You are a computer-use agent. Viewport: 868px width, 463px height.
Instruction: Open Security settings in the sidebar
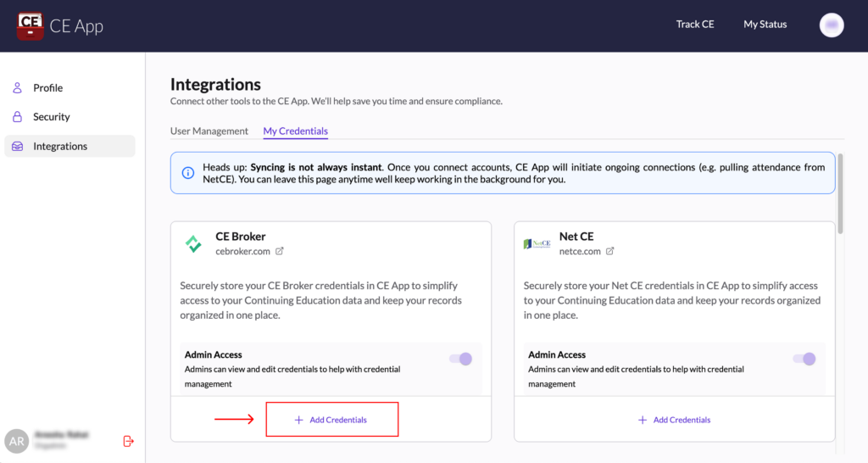51,117
